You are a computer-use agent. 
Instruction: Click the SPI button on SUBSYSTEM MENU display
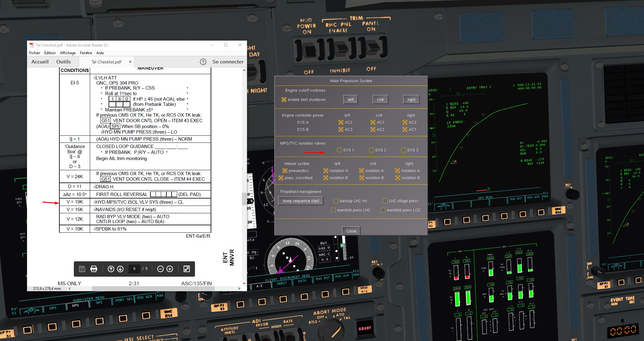pyautogui.click(x=99, y=303)
